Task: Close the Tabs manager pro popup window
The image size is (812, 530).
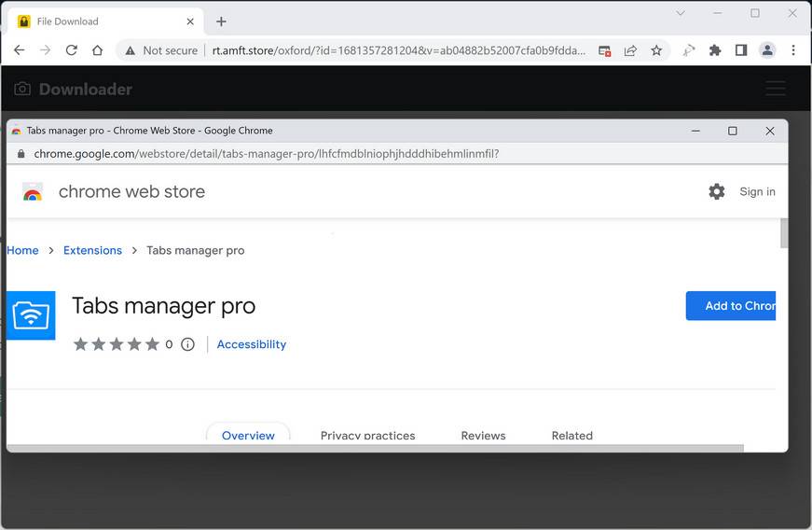Action: (770, 131)
